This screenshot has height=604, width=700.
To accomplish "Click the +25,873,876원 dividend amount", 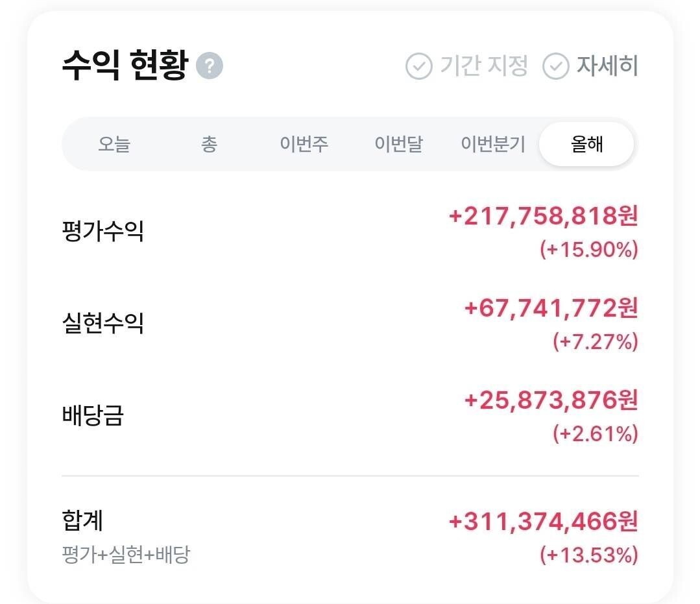I will click(553, 402).
